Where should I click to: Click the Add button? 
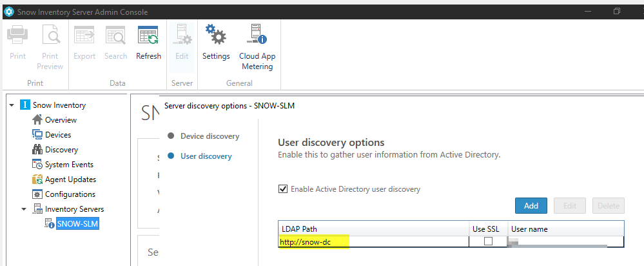[x=531, y=205]
